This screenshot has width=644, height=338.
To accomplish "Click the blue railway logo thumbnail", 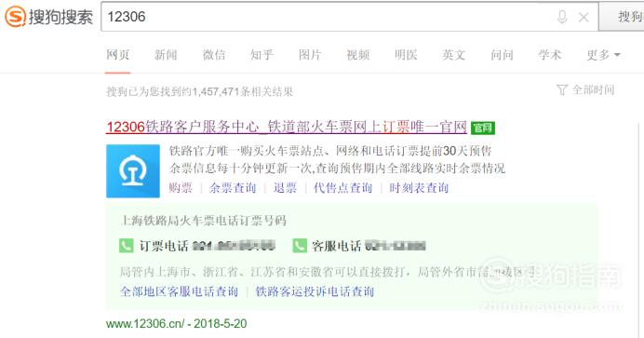I will click(133, 170).
